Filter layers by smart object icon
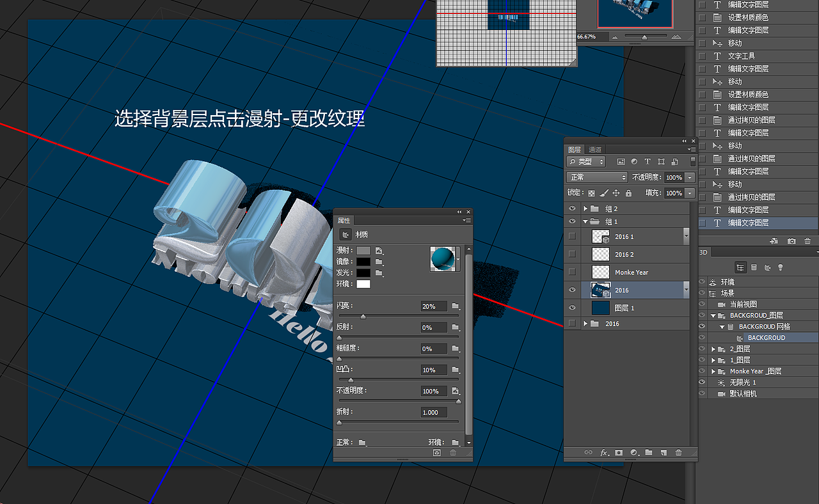 point(674,162)
